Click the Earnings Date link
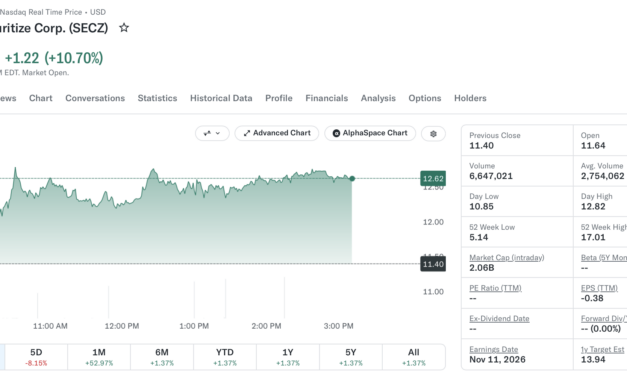Image resolution: width=627 pixels, height=376 pixels. [493, 349]
